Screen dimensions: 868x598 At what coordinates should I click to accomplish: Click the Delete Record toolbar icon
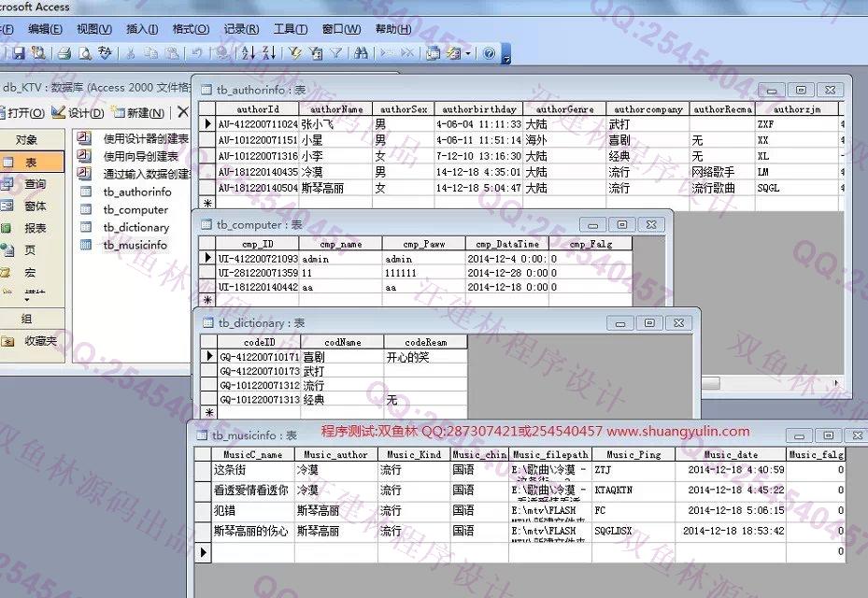pos(406,53)
